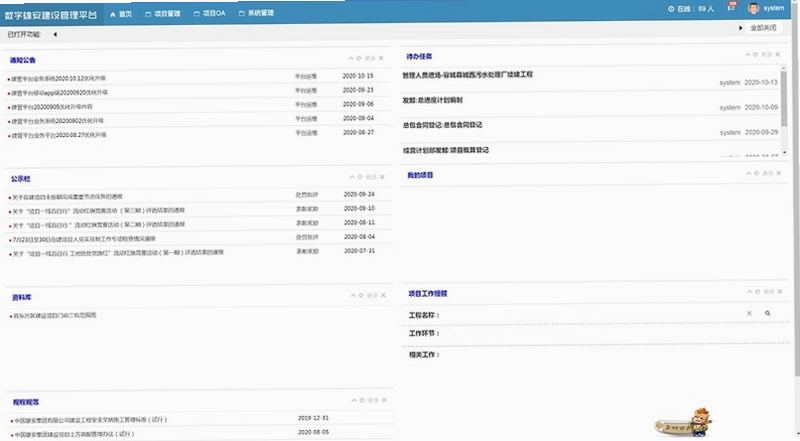The image size is (800, 441).
Task: Collapse the 规程规范 panel
Action: (354, 400)
